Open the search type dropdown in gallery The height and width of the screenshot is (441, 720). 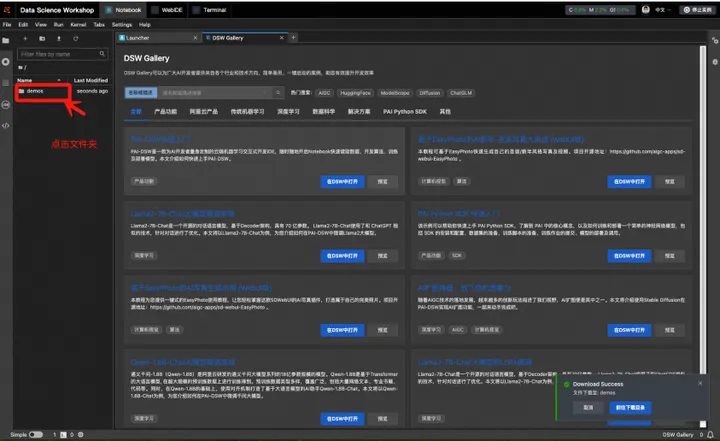coord(141,93)
